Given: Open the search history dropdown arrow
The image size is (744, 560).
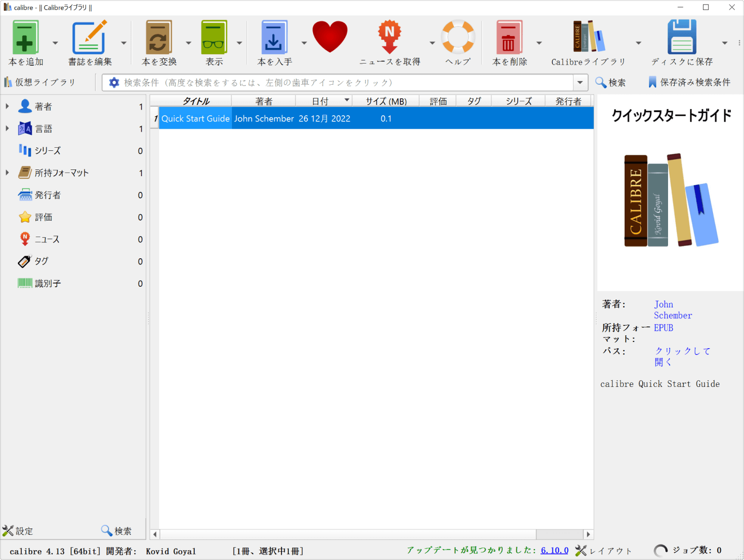Looking at the screenshot, I should pos(580,83).
